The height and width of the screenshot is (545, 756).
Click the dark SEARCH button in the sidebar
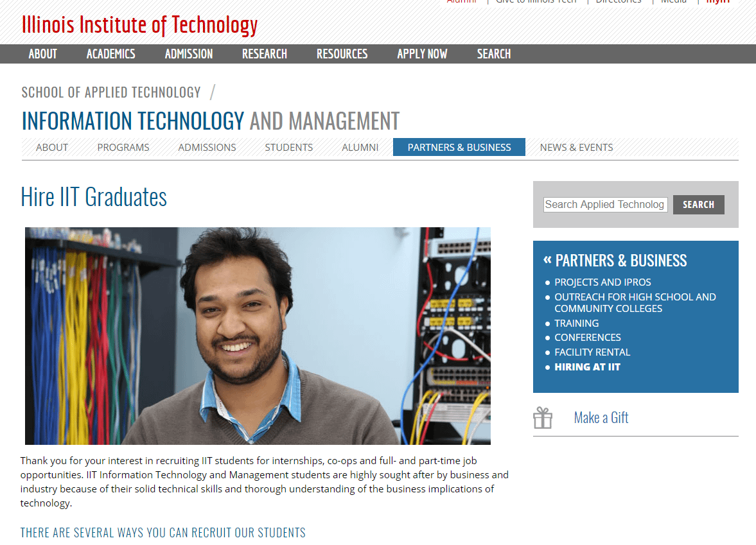[x=698, y=205]
